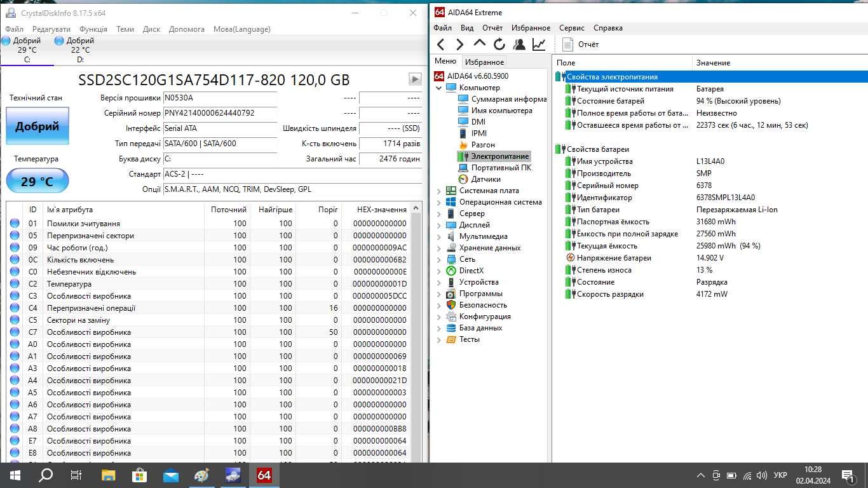Open Допомога menu in CrystalDiskInfo
This screenshot has width=868, height=488.
coord(187,29)
